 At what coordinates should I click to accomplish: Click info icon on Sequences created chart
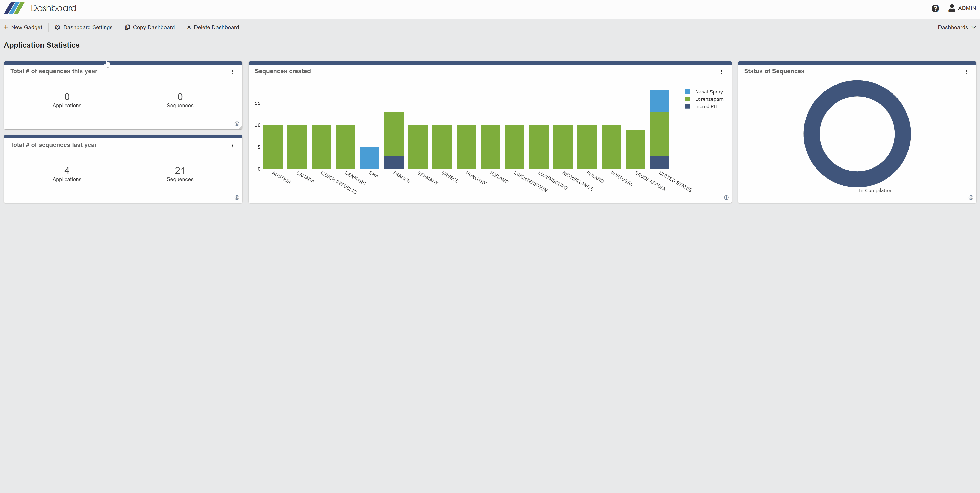click(x=727, y=197)
